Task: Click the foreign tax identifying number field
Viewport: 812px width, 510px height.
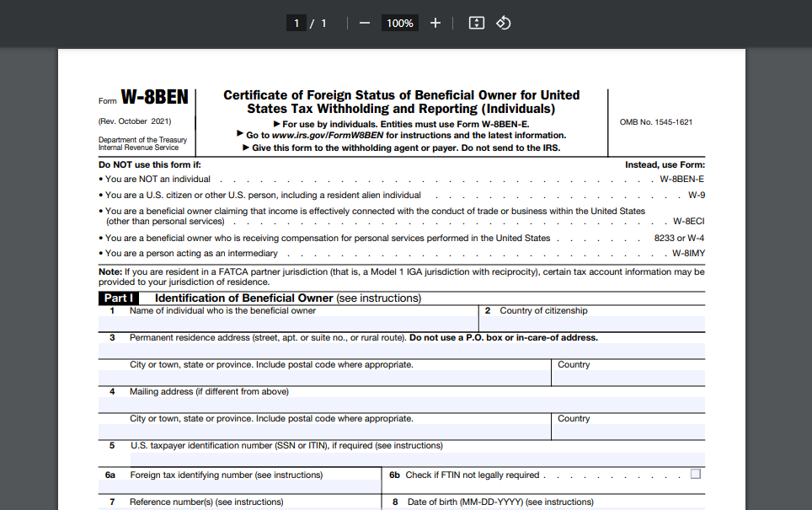Action: (240, 486)
